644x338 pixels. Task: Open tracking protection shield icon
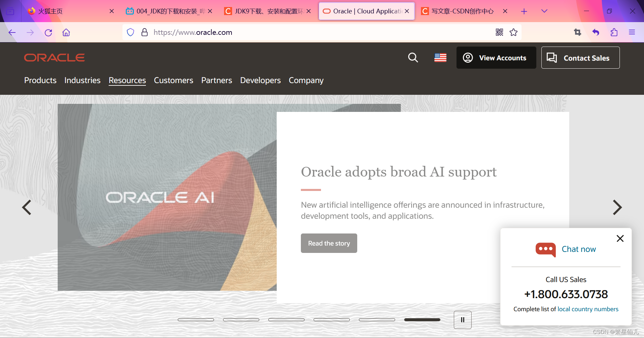point(130,32)
